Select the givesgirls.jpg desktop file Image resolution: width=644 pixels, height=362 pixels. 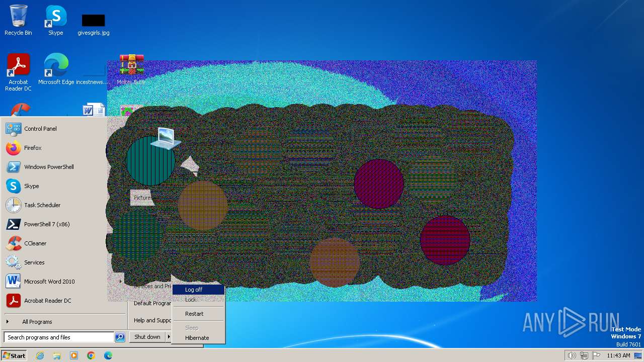[x=94, y=24]
